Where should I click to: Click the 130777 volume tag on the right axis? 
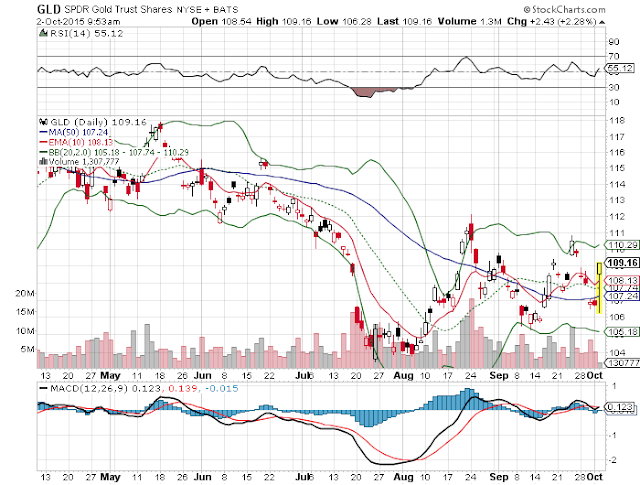[623, 363]
